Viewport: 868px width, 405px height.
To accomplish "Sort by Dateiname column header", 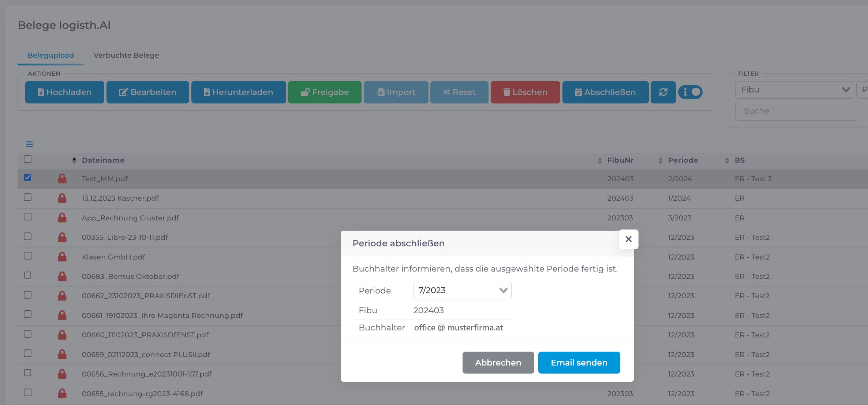I will click(103, 160).
